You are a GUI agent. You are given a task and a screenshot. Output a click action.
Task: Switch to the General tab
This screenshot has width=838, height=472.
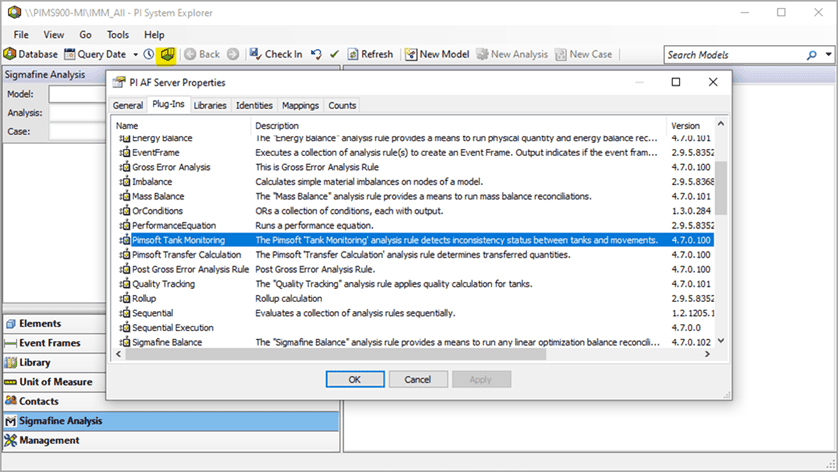tap(128, 105)
